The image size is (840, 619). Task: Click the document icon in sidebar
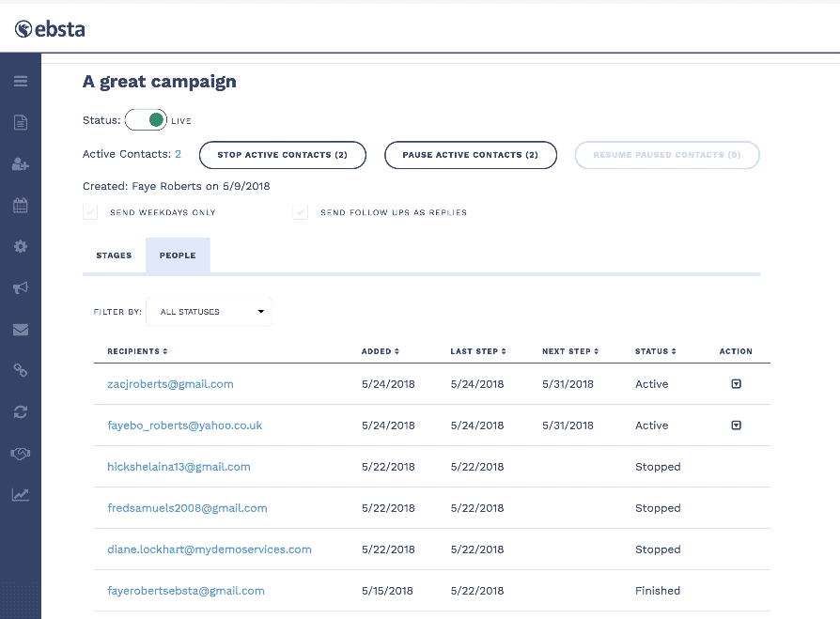click(x=21, y=122)
